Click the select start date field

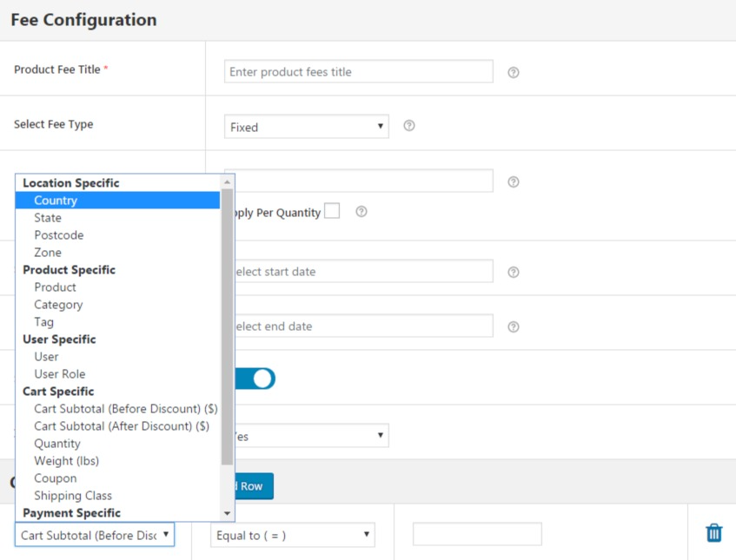[x=364, y=271]
